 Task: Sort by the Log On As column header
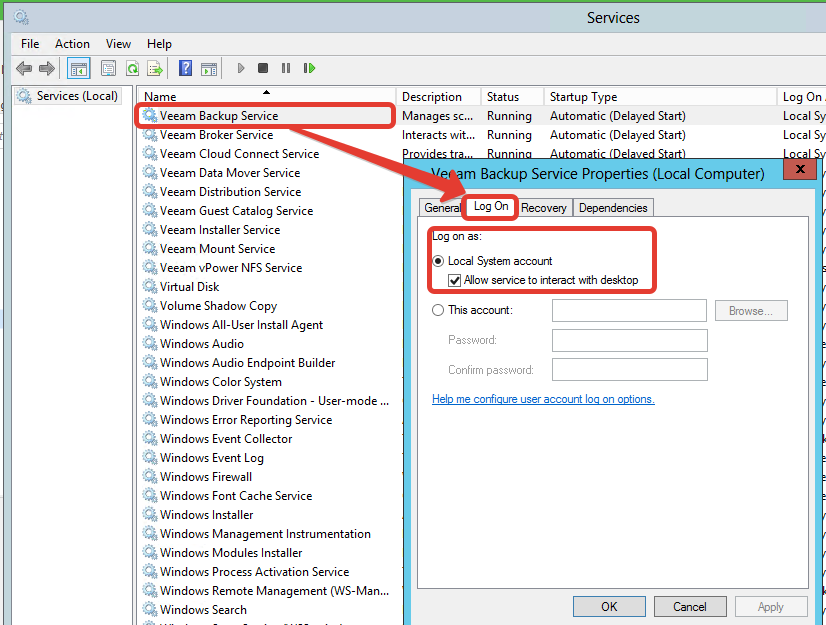click(x=802, y=96)
